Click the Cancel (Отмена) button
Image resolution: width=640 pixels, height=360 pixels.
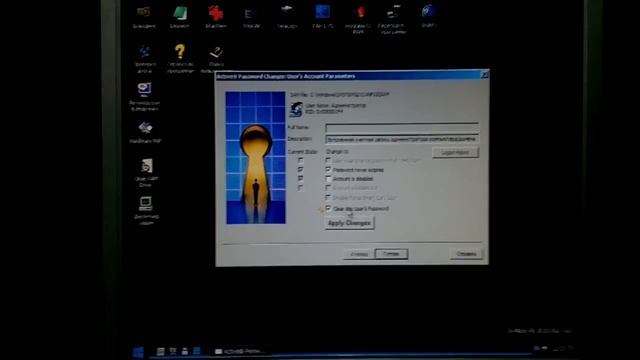(x=466, y=254)
